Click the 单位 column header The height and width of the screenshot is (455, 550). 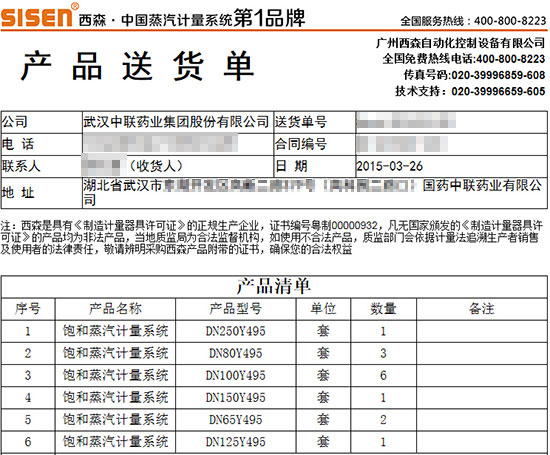323,309
